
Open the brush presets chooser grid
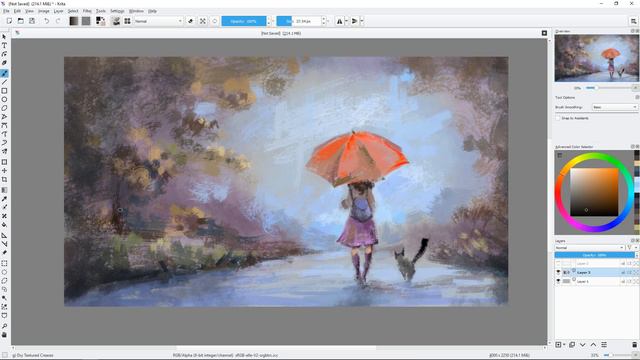coord(127,21)
